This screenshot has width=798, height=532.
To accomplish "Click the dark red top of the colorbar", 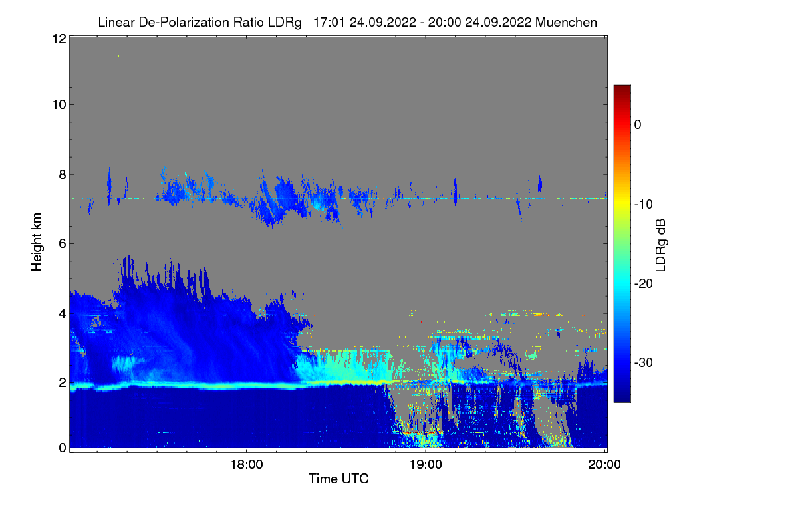I will 622,90.
